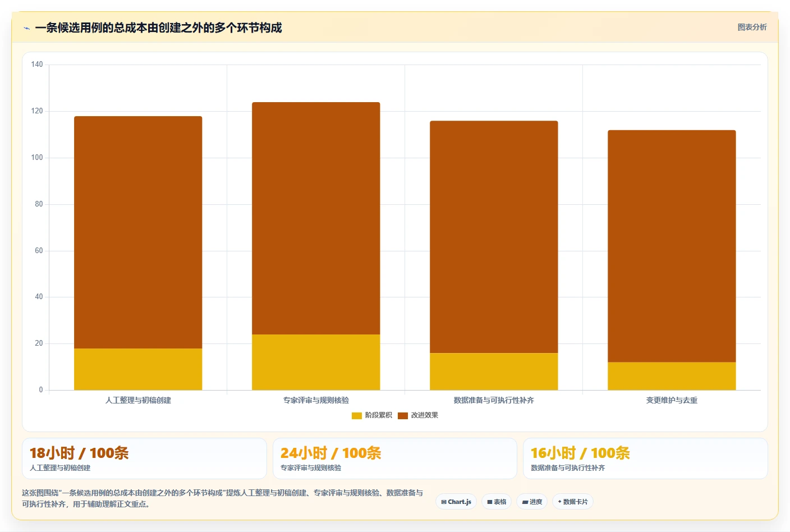Select the 进度 tag chip
Viewport: 790px width, 532px height.
[x=532, y=502]
